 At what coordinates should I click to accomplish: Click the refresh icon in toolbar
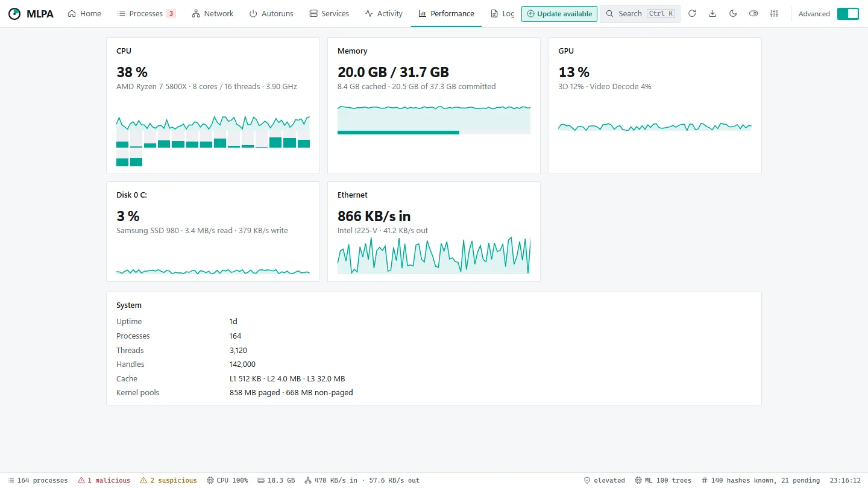692,14
